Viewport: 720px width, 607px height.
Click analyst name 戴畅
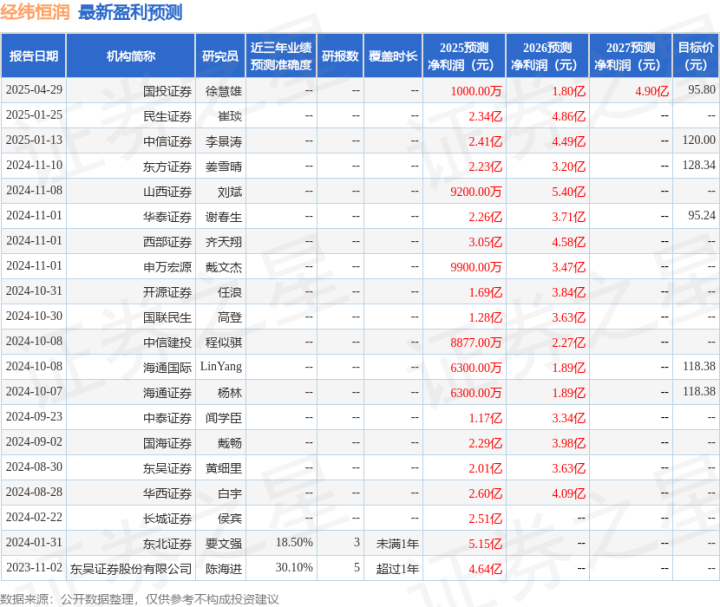[230, 444]
